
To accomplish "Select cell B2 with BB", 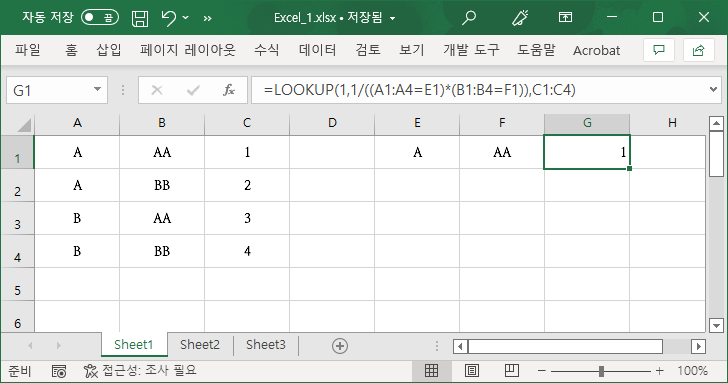I will click(x=162, y=185).
